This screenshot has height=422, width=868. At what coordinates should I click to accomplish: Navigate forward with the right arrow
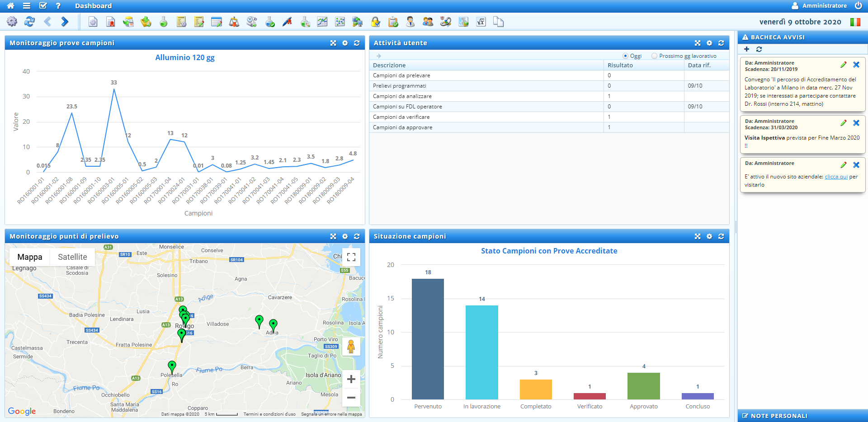tap(65, 22)
